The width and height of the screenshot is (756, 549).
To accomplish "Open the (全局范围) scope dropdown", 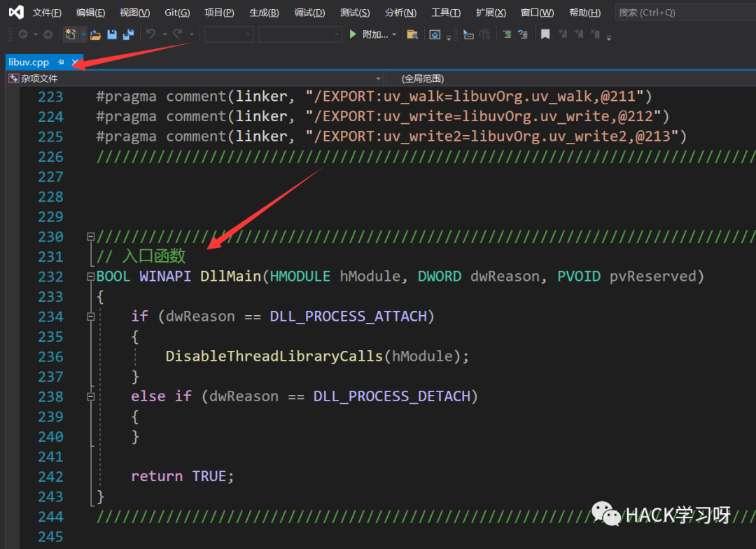I will point(571,78).
